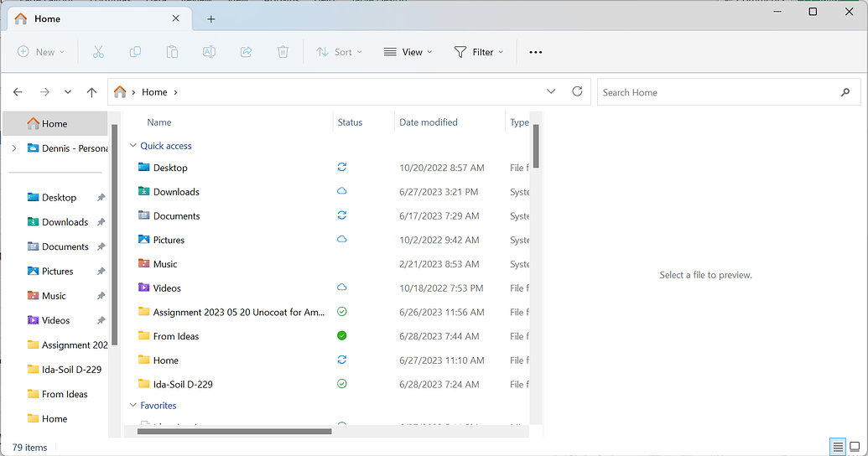Click the home icon in address bar
The image size is (868, 456).
(120, 92)
